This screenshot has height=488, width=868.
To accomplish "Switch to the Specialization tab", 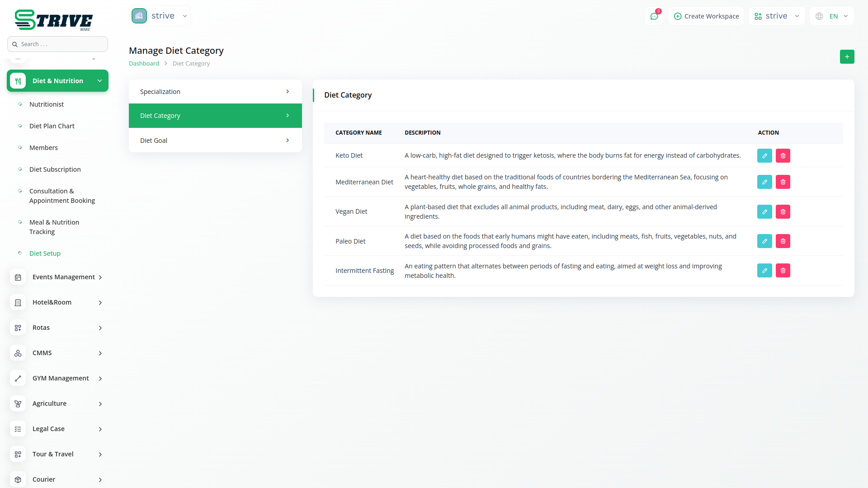I will (x=215, y=92).
